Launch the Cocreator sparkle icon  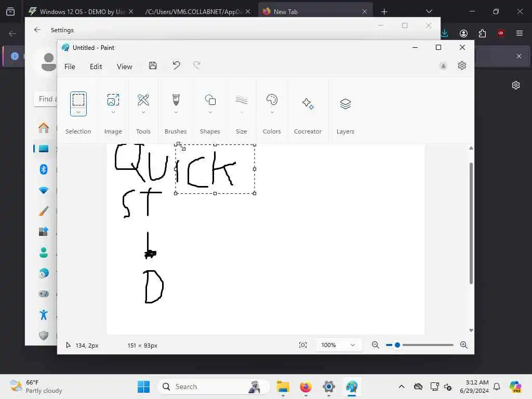click(308, 103)
